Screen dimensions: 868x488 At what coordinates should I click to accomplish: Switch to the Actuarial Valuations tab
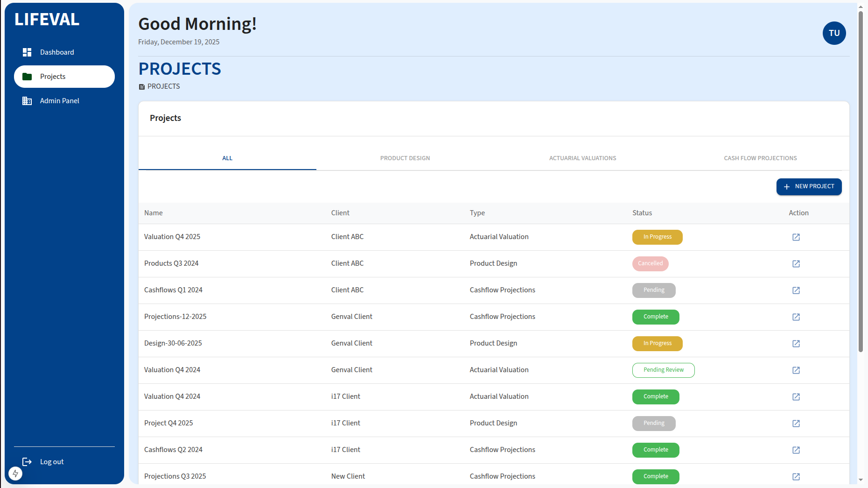coord(582,158)
